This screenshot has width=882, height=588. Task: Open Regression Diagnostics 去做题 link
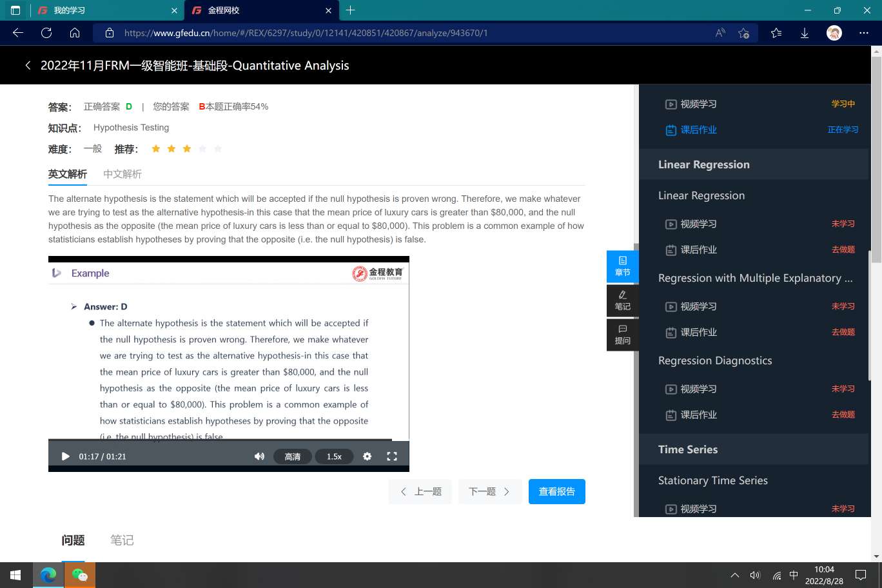pyautogui.click(x=843, y=415)
